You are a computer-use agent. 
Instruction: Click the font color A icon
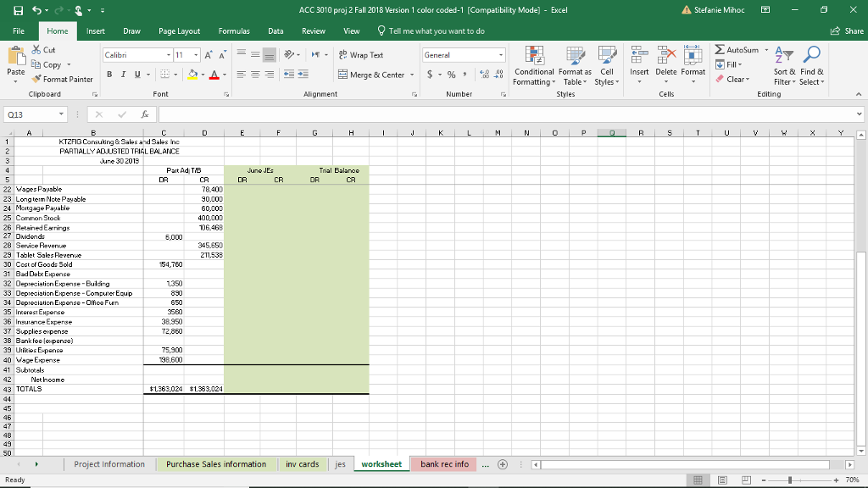214,75
